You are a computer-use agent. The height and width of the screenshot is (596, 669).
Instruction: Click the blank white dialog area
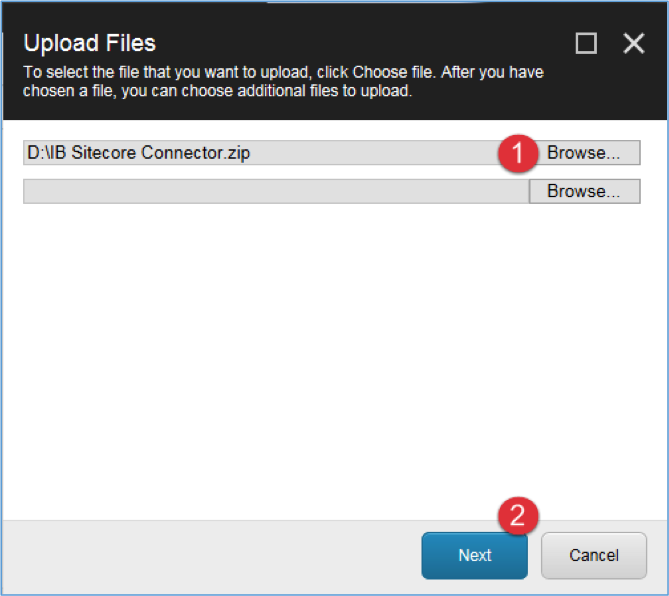(334, 358)
